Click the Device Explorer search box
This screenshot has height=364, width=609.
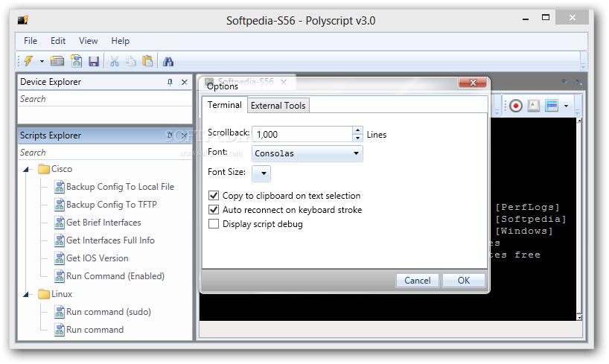[105, 99]
